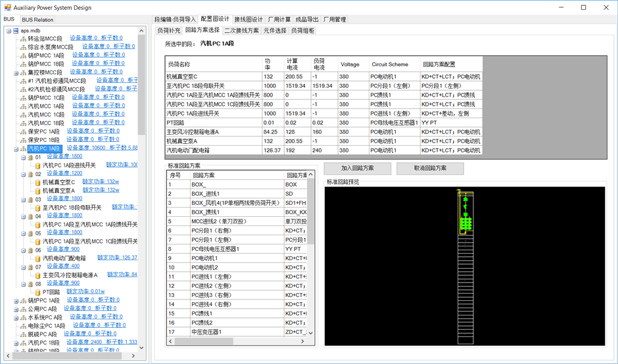The width and height of the screenshot is (618, 364).
Task: Expand the 集控楼MCC段 tree node
Action: click(x=16, y=72)
